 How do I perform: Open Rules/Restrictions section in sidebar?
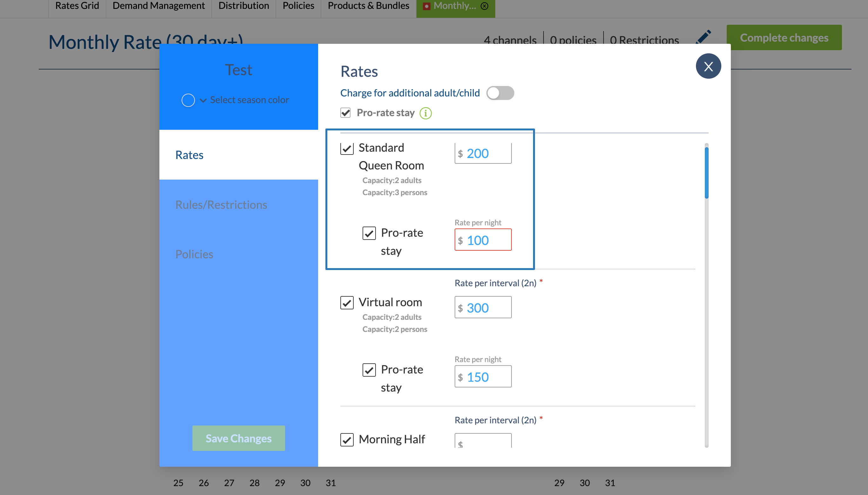point(221,205)
